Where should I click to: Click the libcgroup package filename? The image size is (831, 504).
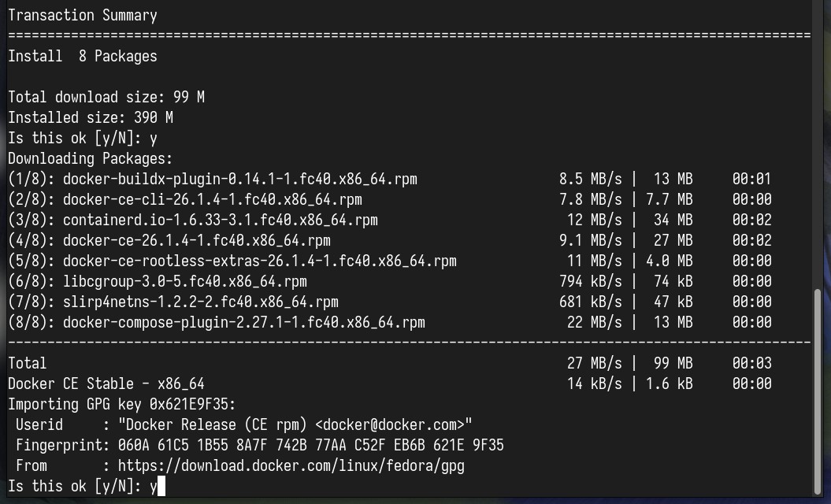pyautogui.click(x=184, y=281)
